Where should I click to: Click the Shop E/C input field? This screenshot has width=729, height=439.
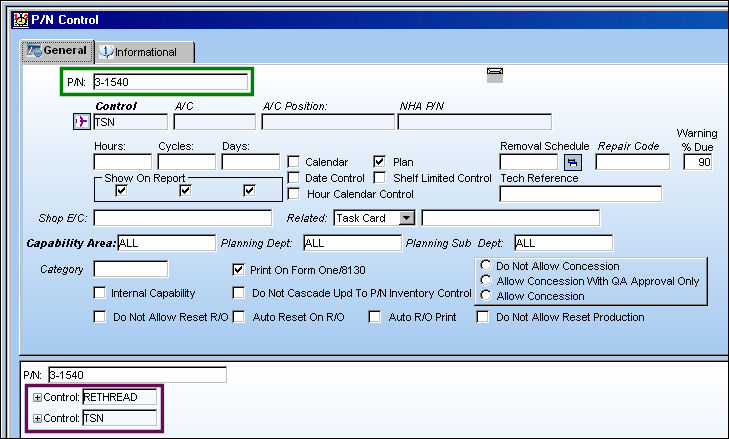pos(183,218)
